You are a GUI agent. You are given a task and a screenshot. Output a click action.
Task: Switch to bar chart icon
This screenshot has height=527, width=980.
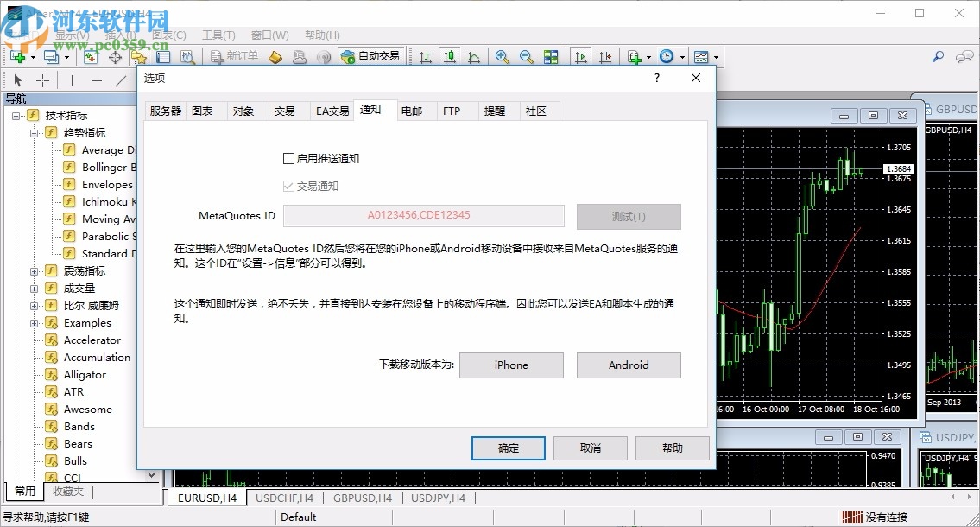pyautogui.click(x=426, y=58)
